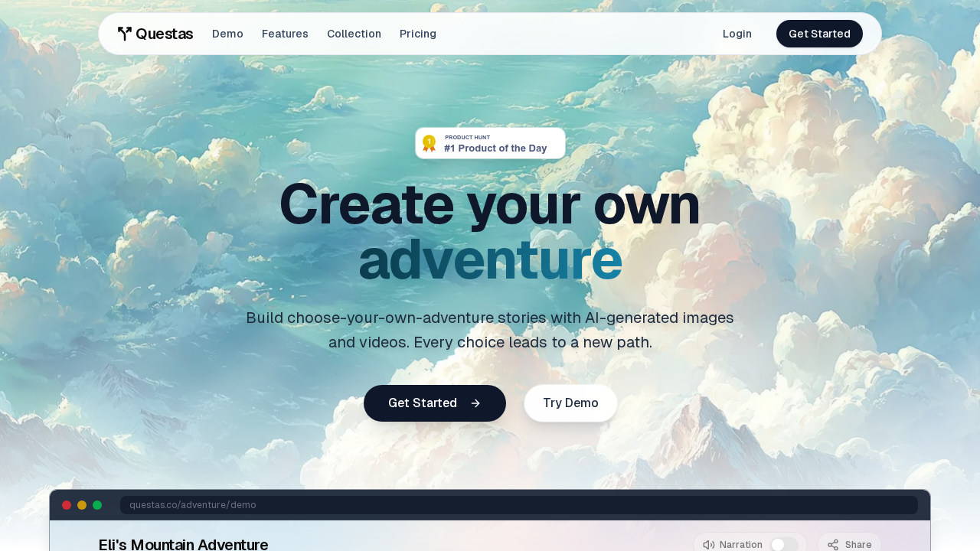Viewport: 980px width, 551px height.
Task: Open the Collection nav item
Action: [354, 34]
